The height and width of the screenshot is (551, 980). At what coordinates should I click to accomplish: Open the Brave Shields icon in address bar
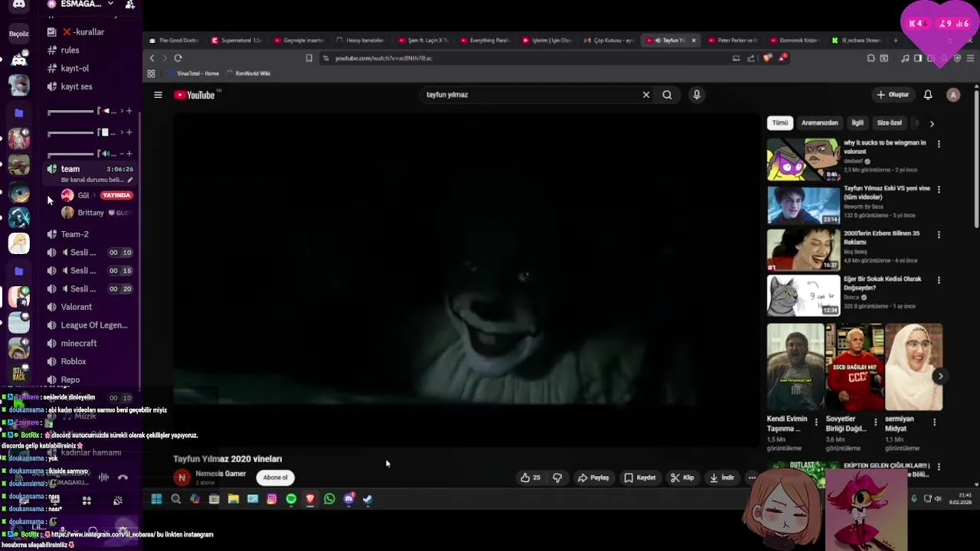click(767, 58)
